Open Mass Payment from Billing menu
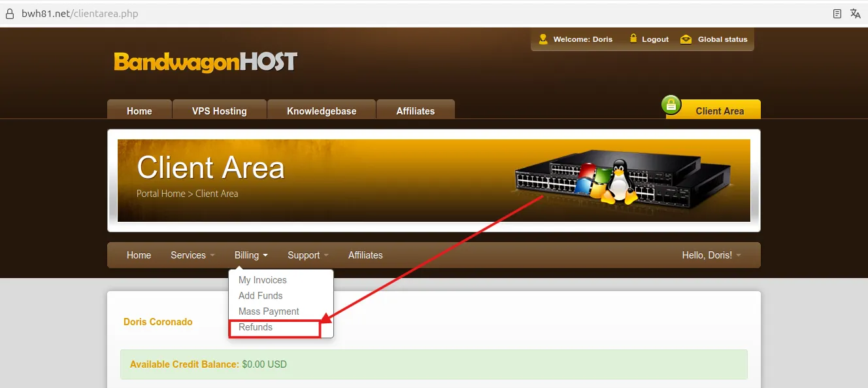The height and width of the screenshot is (388, 868). (x=269, y=311)
